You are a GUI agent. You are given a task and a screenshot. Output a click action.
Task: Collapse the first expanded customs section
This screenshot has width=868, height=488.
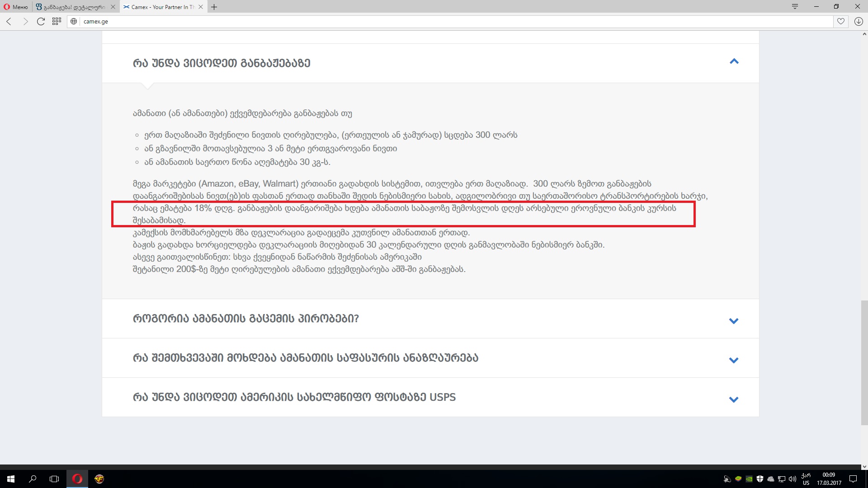point(734,61)
